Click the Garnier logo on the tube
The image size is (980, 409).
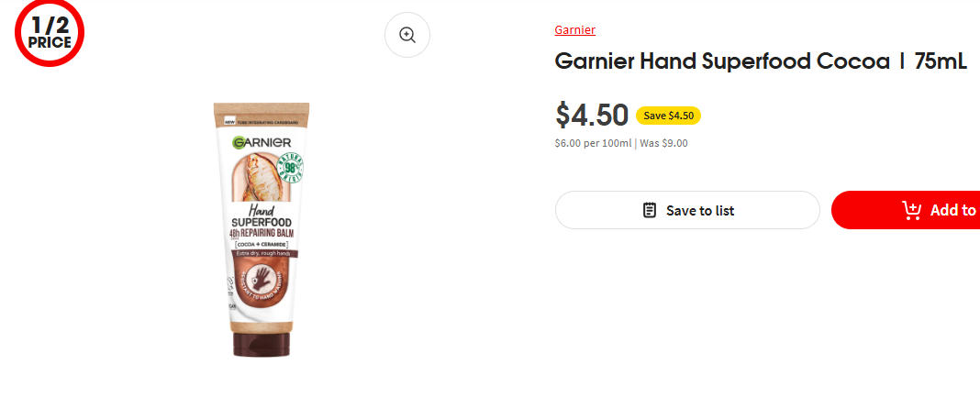click(x=262, y=142)
